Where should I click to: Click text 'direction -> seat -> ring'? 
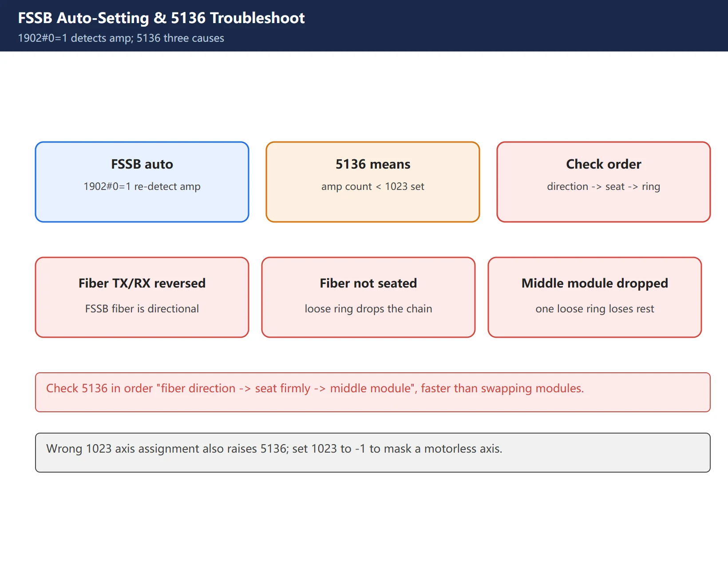click(x=604, y=186)
